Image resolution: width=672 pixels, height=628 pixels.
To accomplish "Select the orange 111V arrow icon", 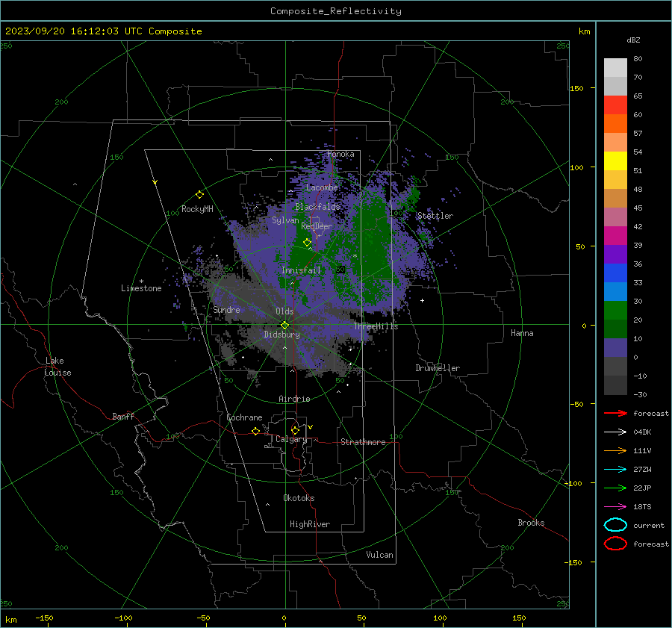I will coord(615,450).
